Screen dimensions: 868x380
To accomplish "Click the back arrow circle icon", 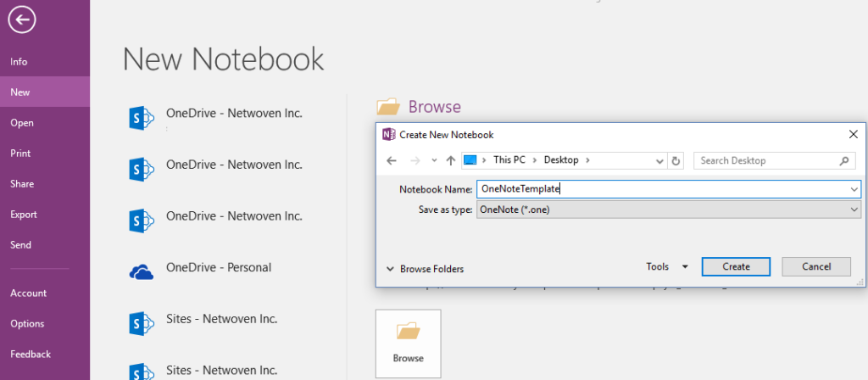I will pos(22,20).
